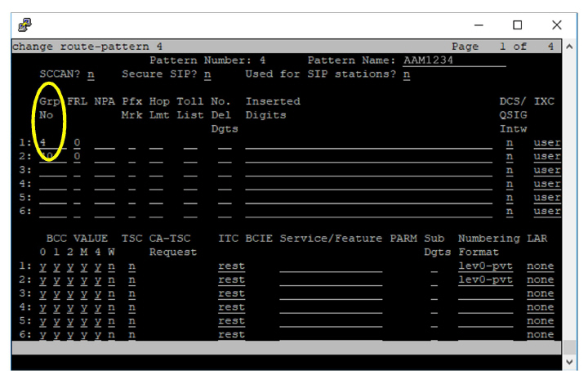
Task: Click TSC value n in lower row 2
Action: [131, 280]
